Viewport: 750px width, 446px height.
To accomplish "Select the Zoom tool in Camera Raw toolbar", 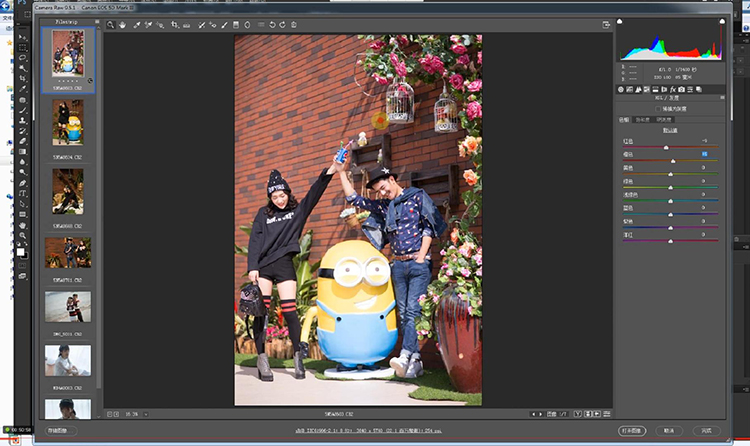I will tap(110, 25).
